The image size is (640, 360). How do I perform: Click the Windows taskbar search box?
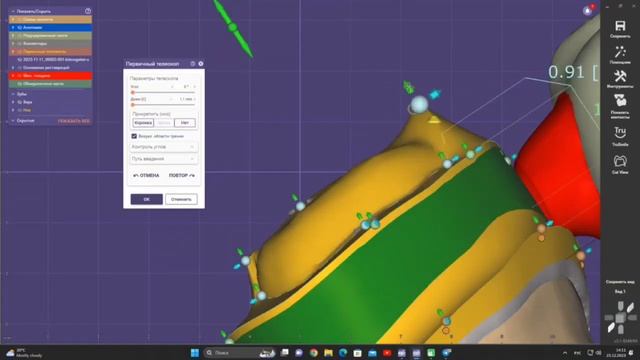(x=239, y=353)
